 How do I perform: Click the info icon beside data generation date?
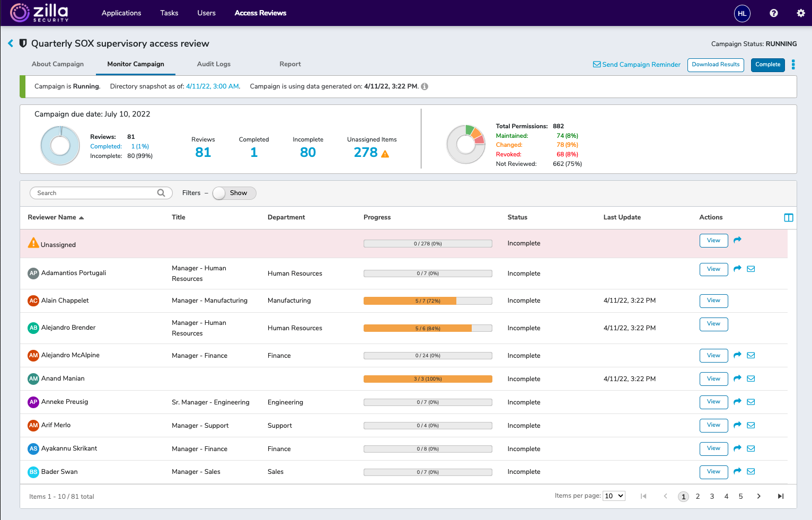[425, 86]
